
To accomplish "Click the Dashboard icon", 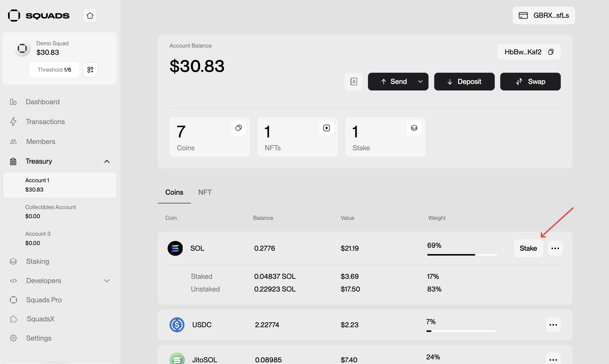I will [13, 101].
